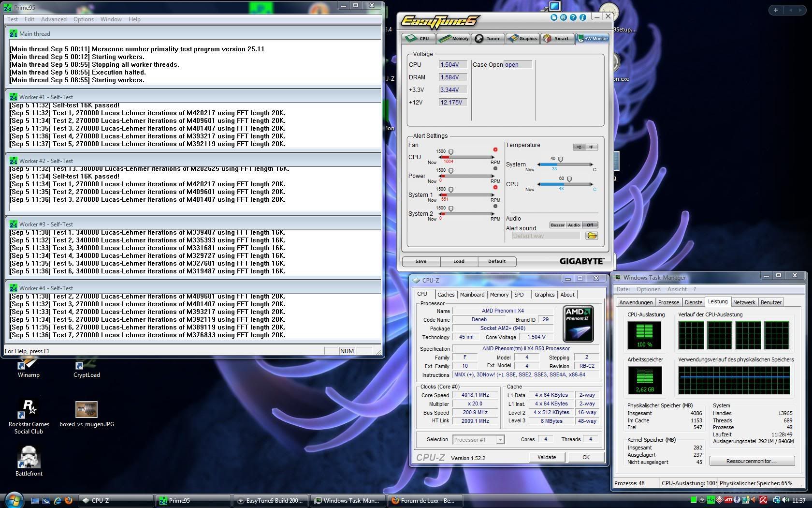Open the Battlefront desktop shortcut
The width and height of the screenshot is (812, 508).
pyautogui.click(x=29, y=461)
